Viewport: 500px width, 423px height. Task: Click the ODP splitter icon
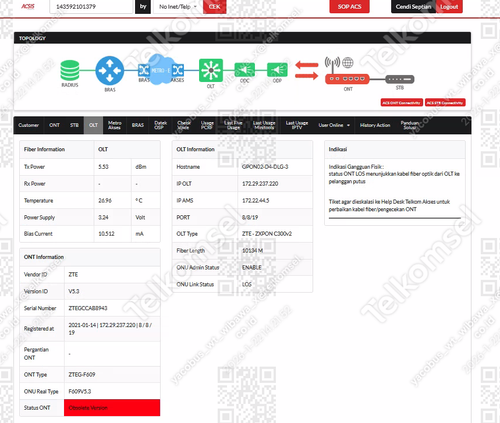click(277, 70)
